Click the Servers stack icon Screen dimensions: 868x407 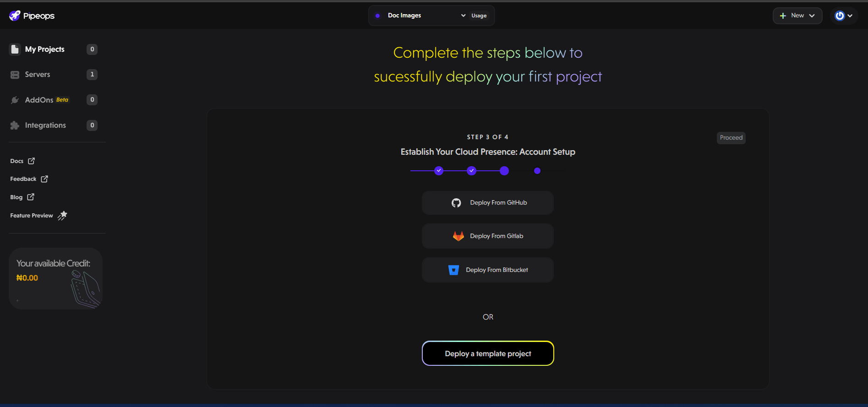point(15,75)
